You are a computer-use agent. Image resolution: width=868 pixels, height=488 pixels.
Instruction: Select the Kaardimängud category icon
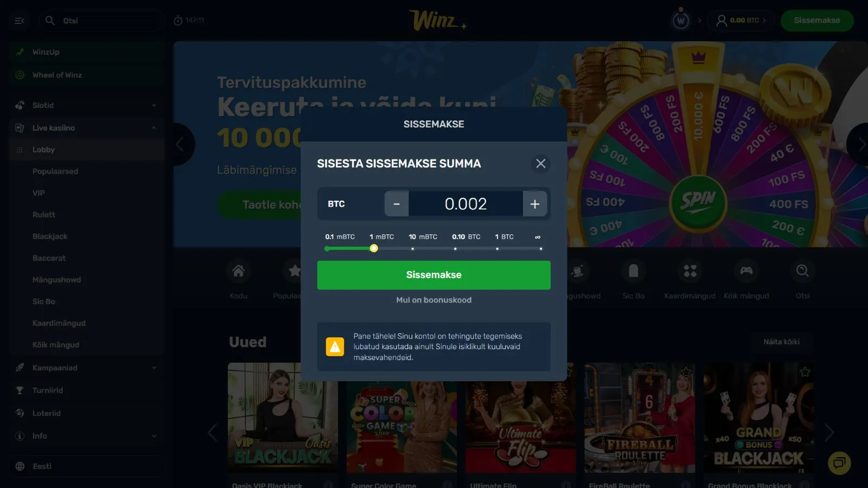[690, 271]
